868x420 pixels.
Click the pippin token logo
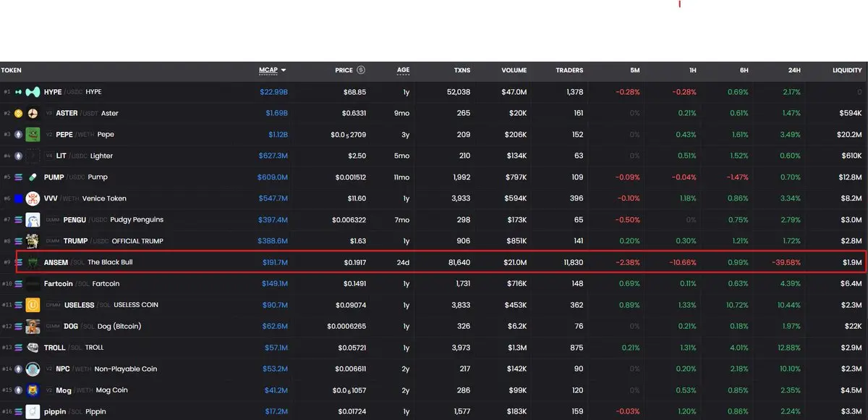click(x=33, y=411)
